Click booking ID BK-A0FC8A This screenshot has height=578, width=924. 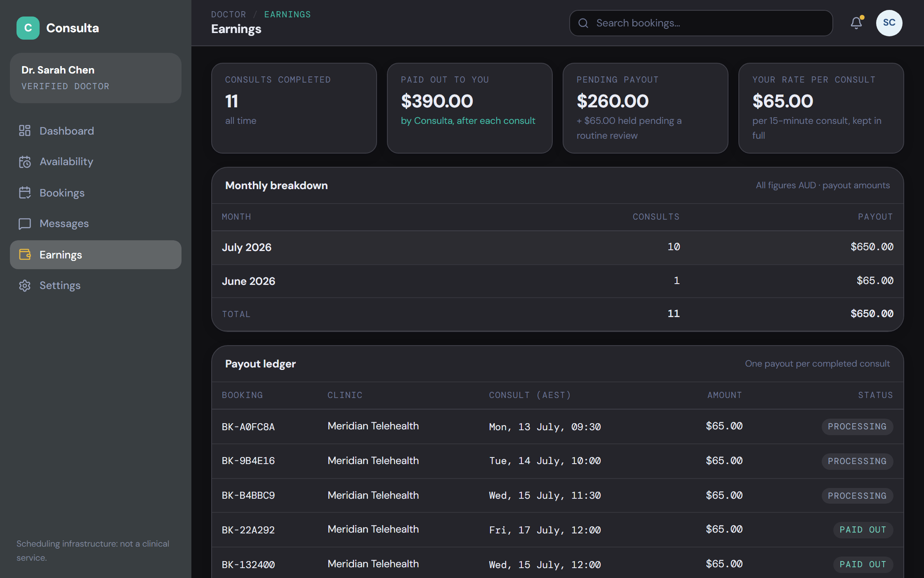(x=248, y=427)
